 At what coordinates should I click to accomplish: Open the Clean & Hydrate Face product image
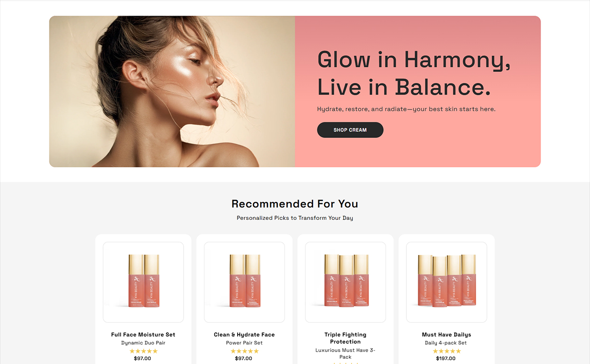tap(244, 282)
